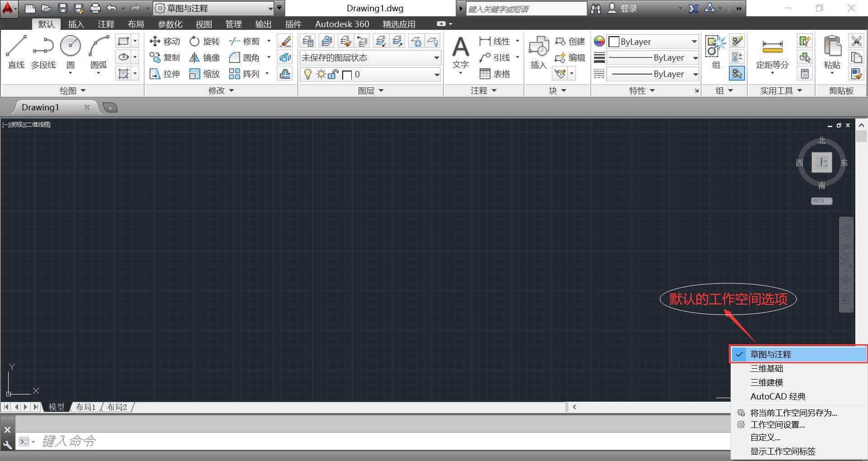Click the Rotate (旋转) tool
Screen dimensions: 868x461
click(204, 41)
